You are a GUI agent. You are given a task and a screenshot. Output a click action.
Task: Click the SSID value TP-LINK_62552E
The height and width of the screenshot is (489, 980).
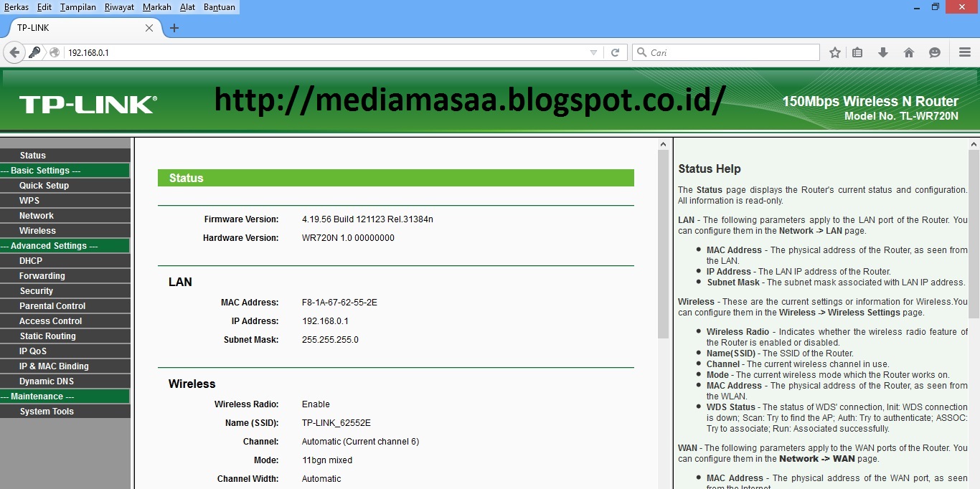pyautogui.click(x=336, y=423)
